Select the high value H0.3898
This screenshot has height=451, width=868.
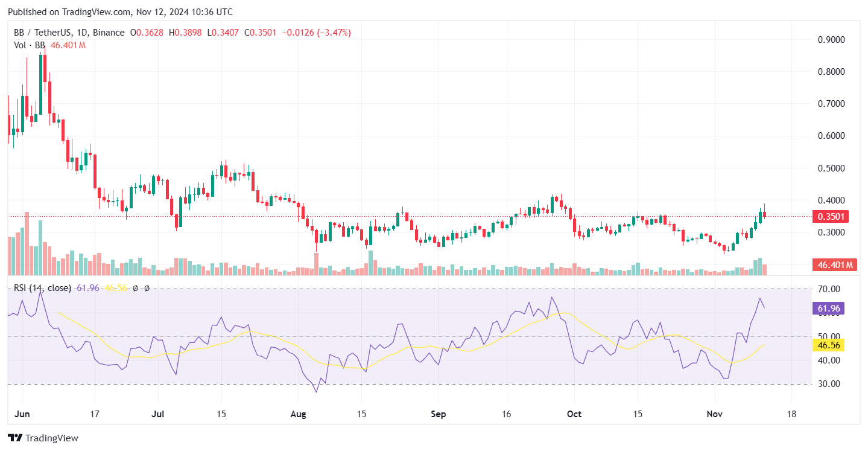click(x=186, y=33)
